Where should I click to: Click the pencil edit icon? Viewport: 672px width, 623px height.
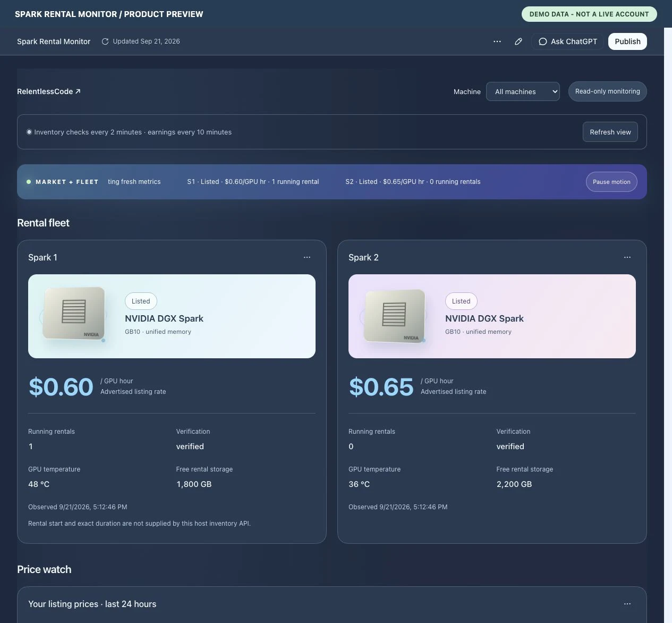point(518,41)
